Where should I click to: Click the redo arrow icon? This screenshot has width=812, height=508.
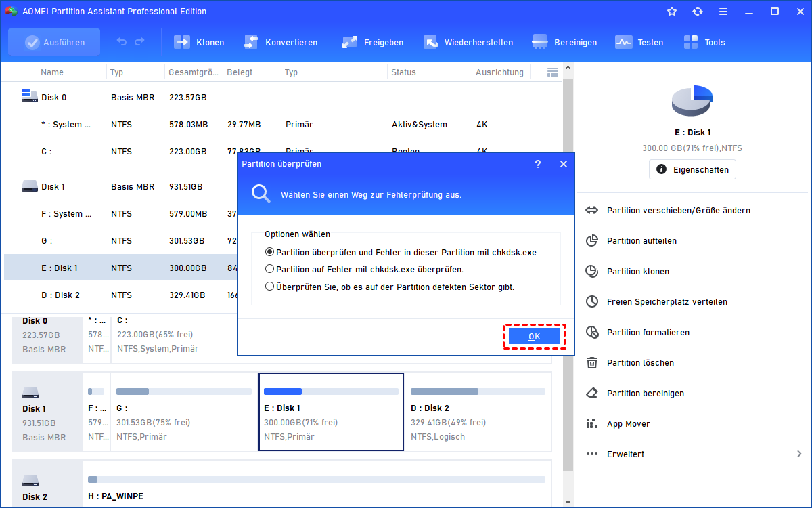point(139,42)
